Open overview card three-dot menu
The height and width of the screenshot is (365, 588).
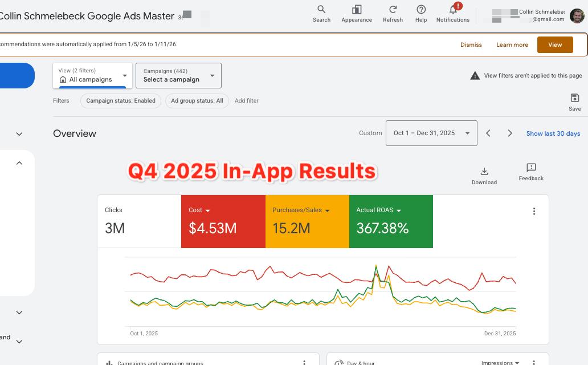[534, 211]
